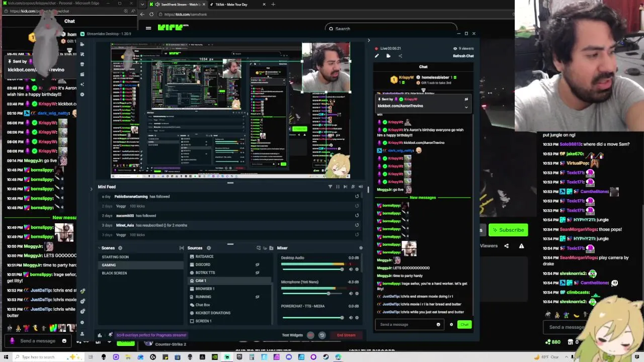Click green Chat send button in Streamlabs

click(x=464, y=324)
